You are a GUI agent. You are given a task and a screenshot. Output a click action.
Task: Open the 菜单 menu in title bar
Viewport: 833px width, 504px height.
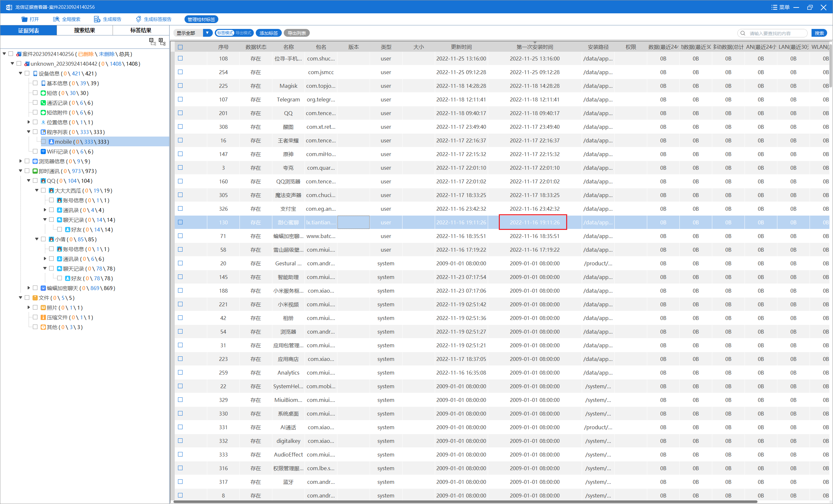780,7
